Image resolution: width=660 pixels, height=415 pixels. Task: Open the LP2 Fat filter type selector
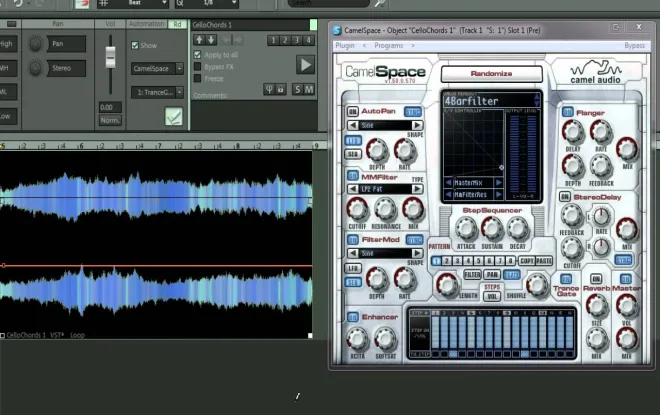tap(385, 189)
